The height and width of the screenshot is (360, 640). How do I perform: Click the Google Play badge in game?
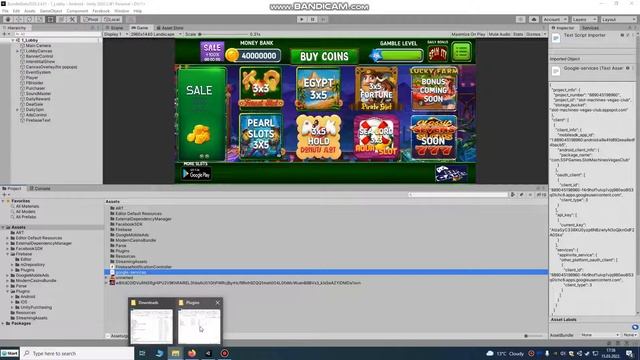[x=196, y=173]
